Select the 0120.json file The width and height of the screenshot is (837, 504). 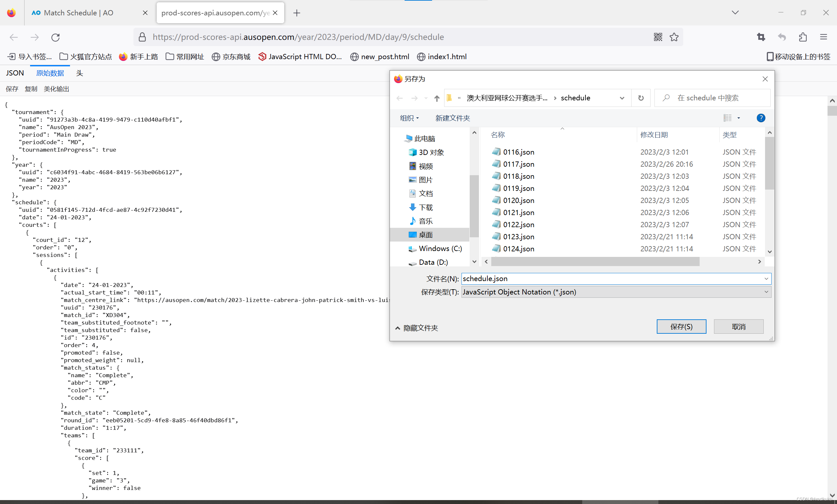point(518,200)
